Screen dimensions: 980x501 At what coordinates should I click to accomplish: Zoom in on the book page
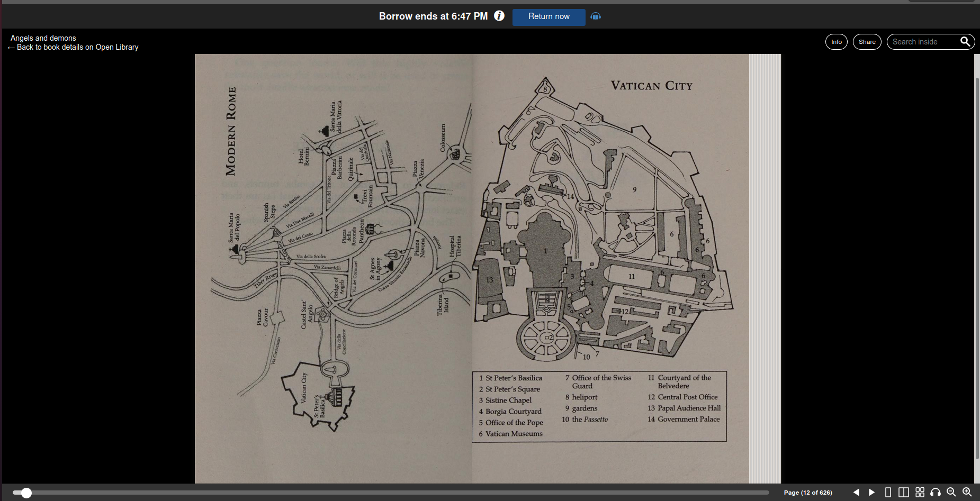(x=967, y=493)
